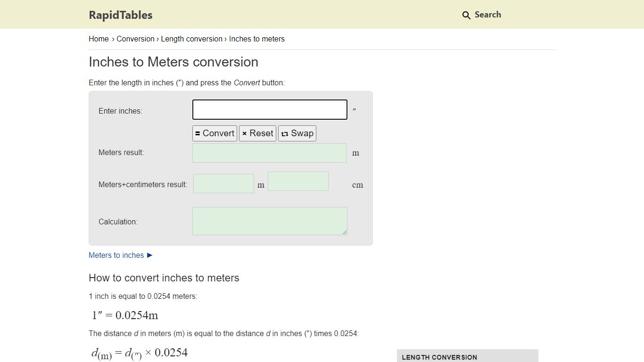Click the Meters result label
This screenshot has height=362, width=644.
point(121,152)
